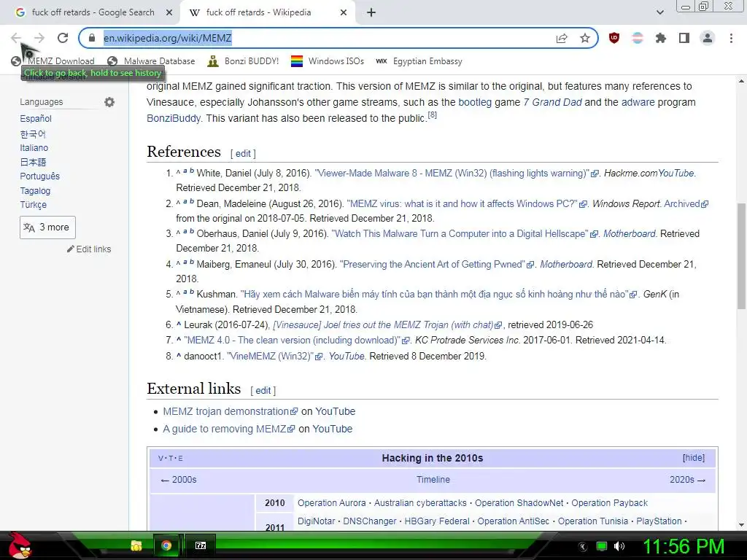Open MEMZ trojan demonstration link
Screen dimensions: 747x560
pyautogui.click(x=230, y=411)
